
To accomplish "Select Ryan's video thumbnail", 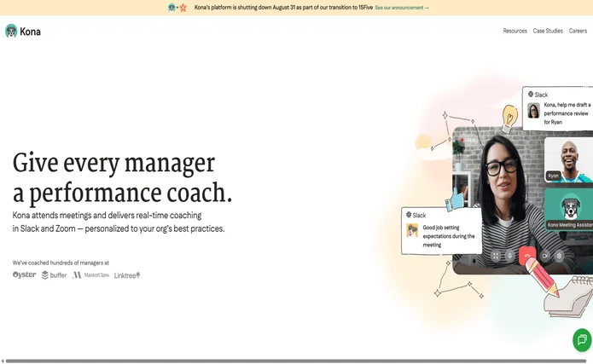I will pyautogui.click(x=568, y=159).
